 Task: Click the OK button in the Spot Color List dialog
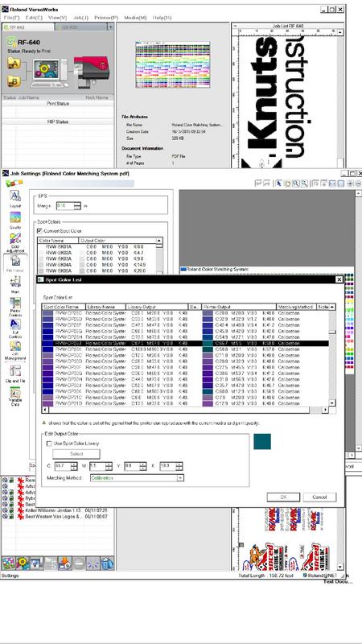coord(283,497)
